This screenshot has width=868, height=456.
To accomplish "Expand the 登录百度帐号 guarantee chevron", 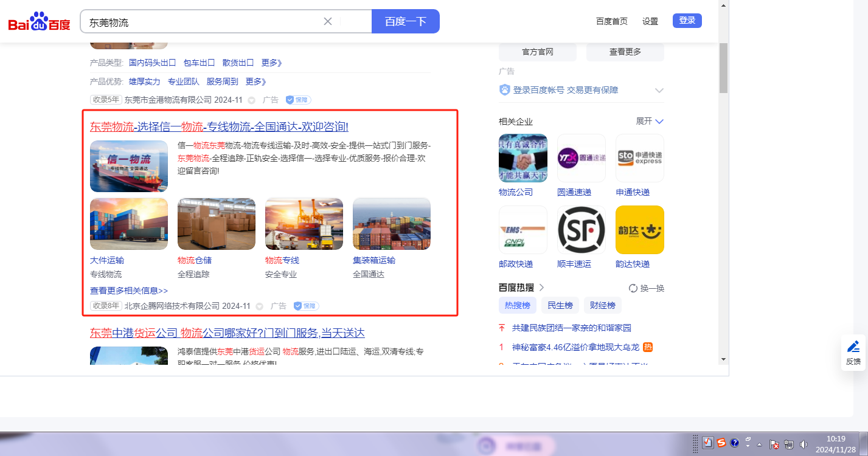I will [x=659, y=90].
